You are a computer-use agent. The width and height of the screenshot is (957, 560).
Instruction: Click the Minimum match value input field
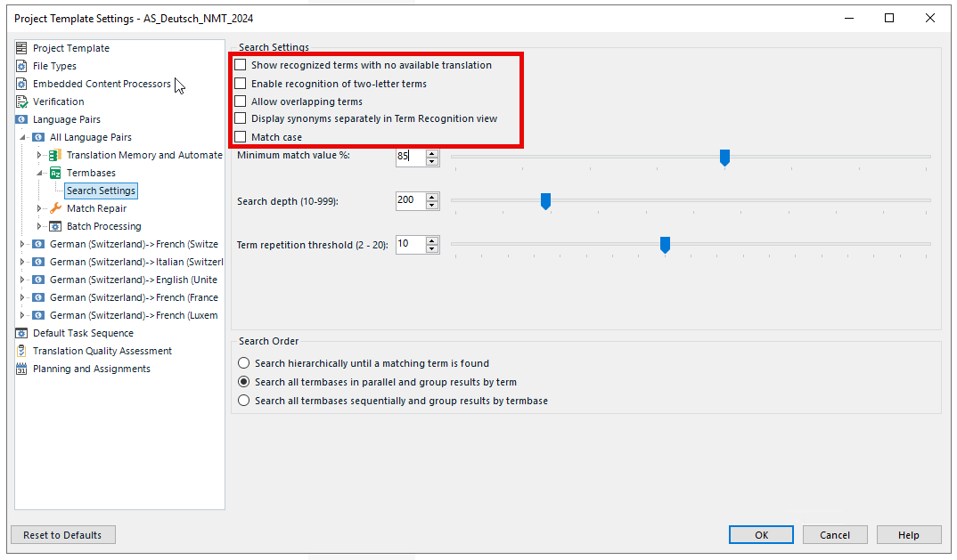(410, 157)
